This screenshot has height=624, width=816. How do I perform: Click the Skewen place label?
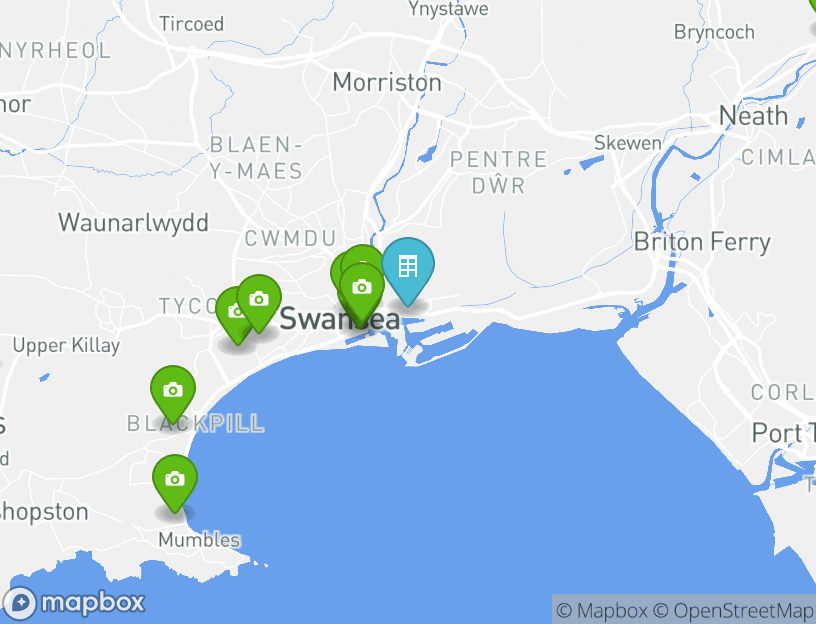[628, 143]
